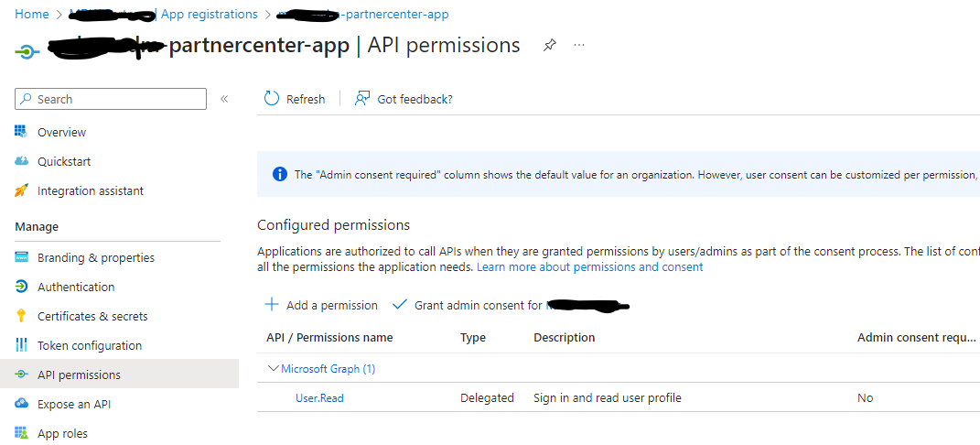The height and width of the screenshot is (445, 980).
Task: Open Integration assistant
Action: click(x=91, y=190)
